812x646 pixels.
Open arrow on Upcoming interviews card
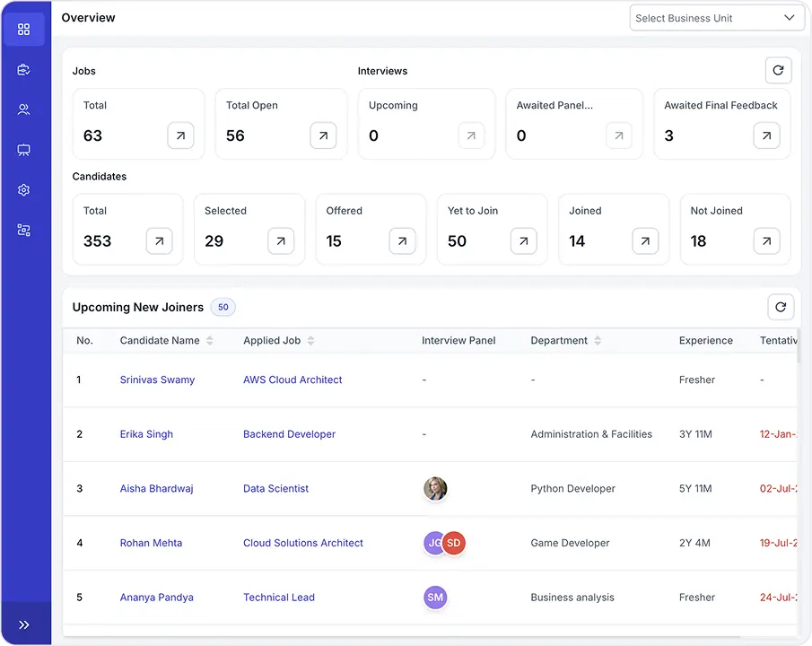471,135
